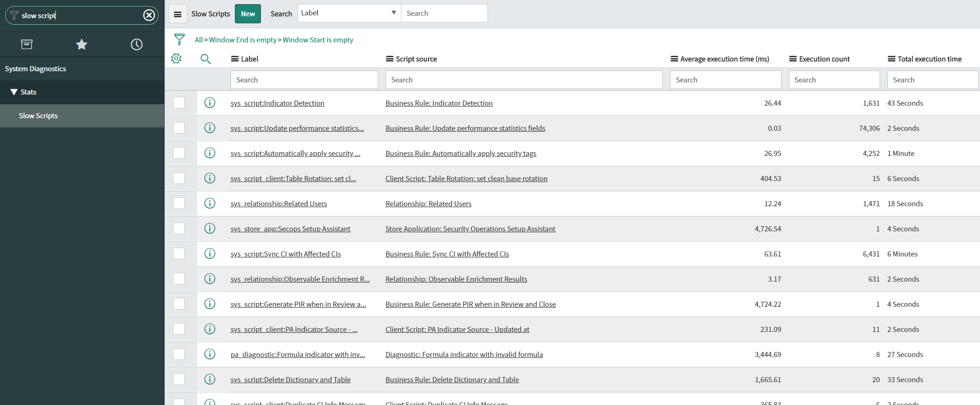Preview the Observable Enrichment Results info icon
Viewport: 980px width, 405px height.
tap(210, 278)
